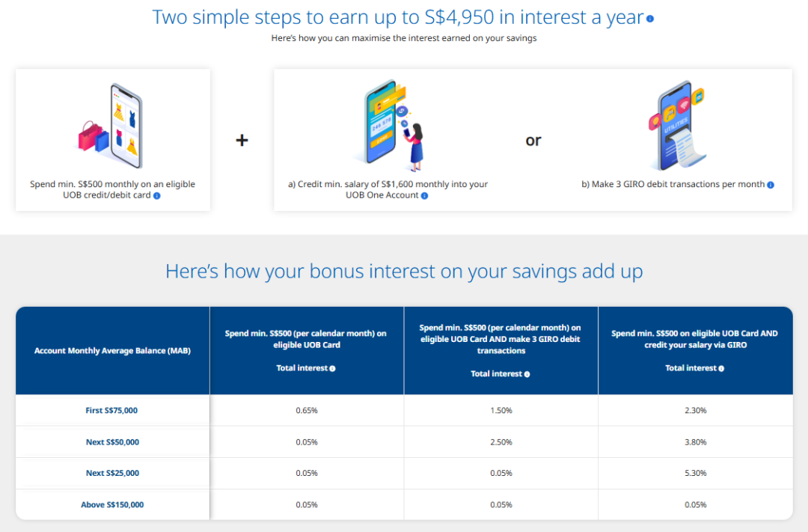This screenshot has height=532, width=808.
Task: Open info icon after 'UOB credit/debit card'
Action: coord(156,196)
